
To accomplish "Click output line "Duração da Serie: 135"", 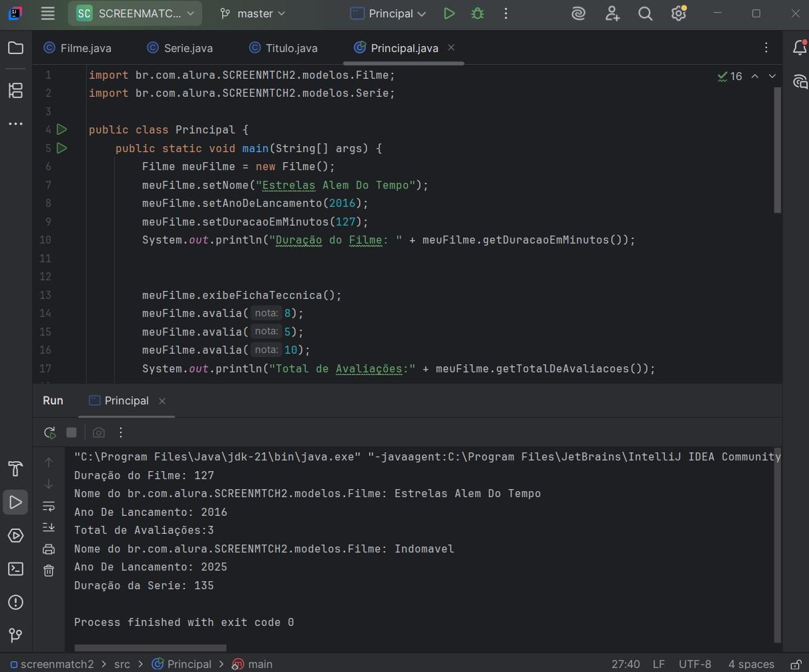I will tap(144, 585).
